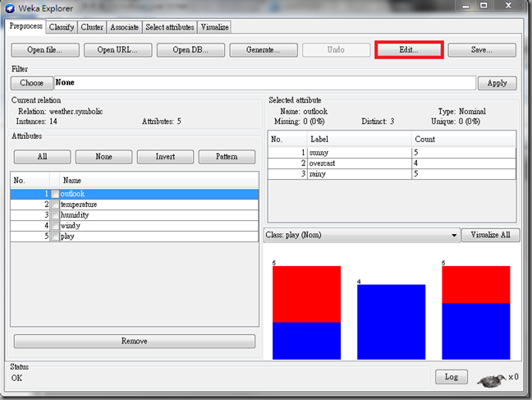Click the Open DB... button

pos(190,50)
